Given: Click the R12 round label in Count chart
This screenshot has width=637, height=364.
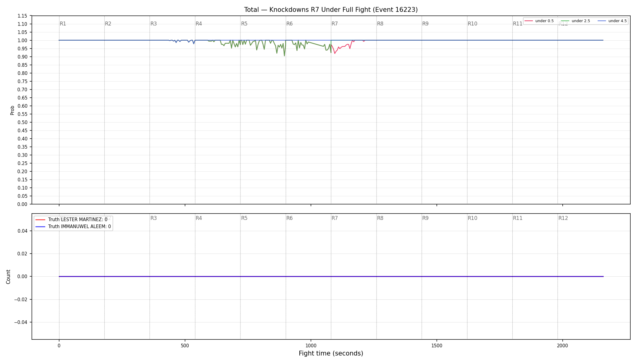Looking at the screenshot, I should click(x=563, y=218).
